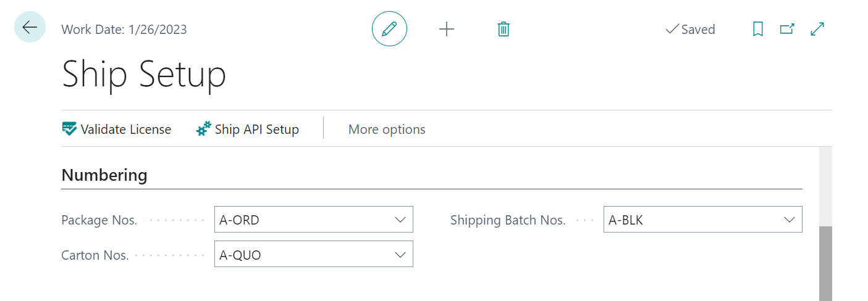Screen dimensions: 868x301
Task: Click the back arrow button
Action: 30,27
